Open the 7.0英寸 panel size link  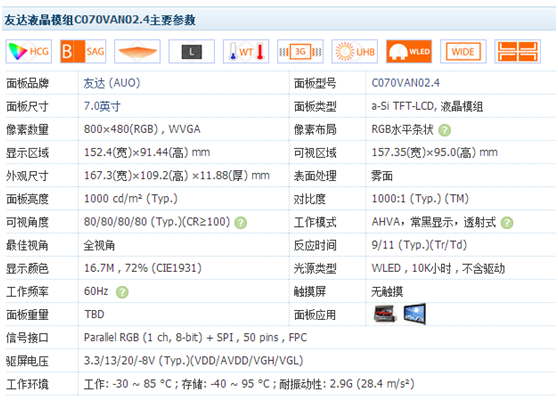tap(102, 106)
